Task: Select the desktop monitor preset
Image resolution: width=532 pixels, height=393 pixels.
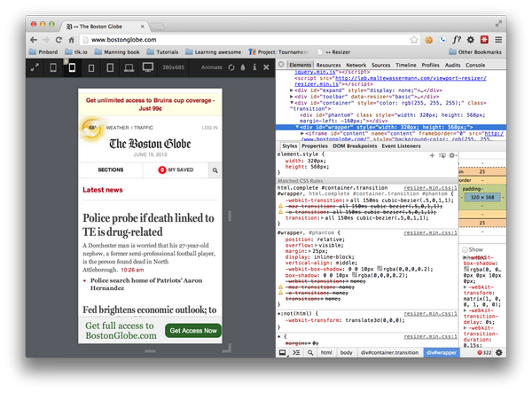Action: click(x=148, y=67)
